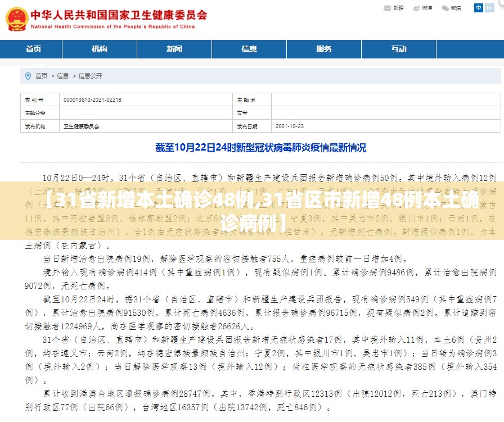504x422 pixels.
Task: Open the 互动 navigation tab
Action: [x=399, y=49]
